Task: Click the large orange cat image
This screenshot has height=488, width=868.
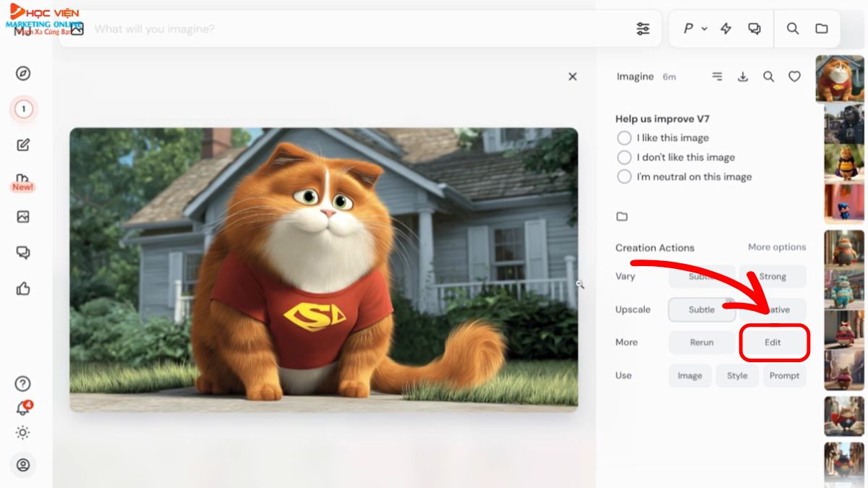Action: pos(323,270)
